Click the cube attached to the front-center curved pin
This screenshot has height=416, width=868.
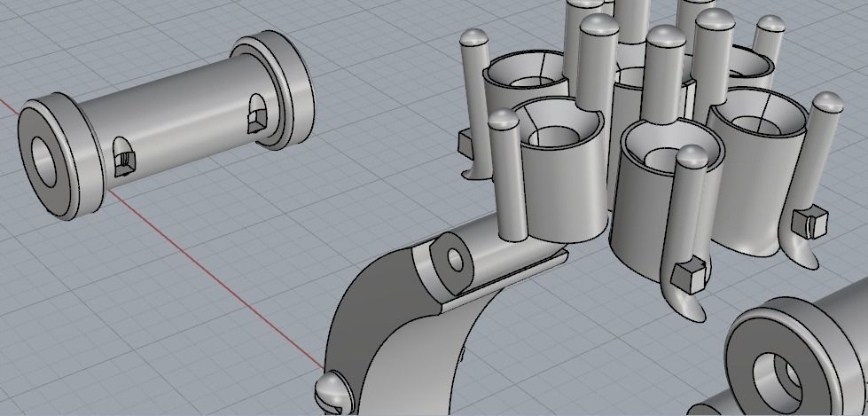[x=688, y=275]
